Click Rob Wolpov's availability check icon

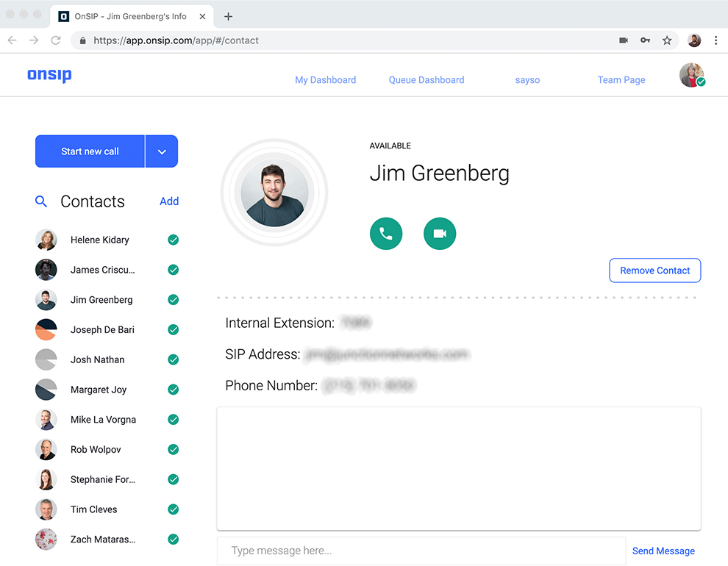(174, 449)
